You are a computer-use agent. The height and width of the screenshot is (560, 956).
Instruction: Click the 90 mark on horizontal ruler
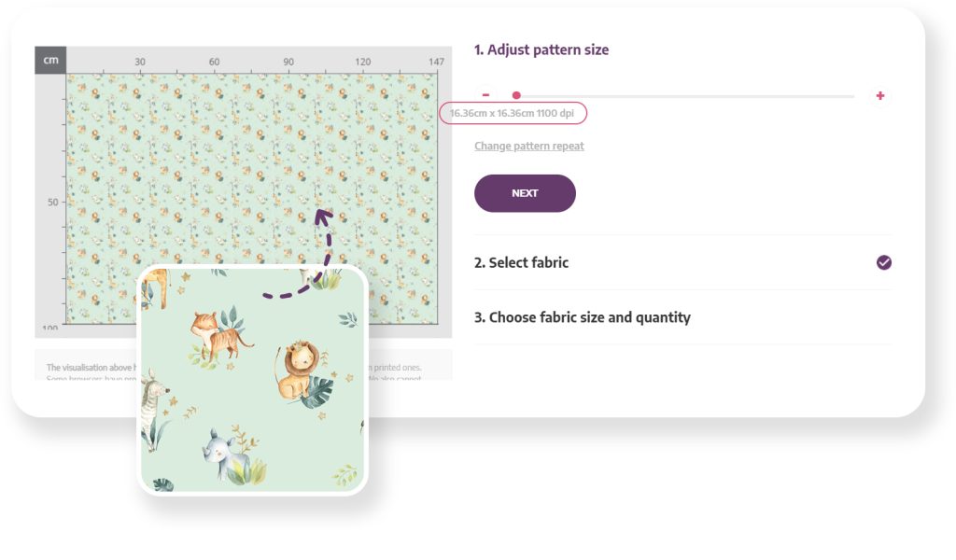(288, 62)
